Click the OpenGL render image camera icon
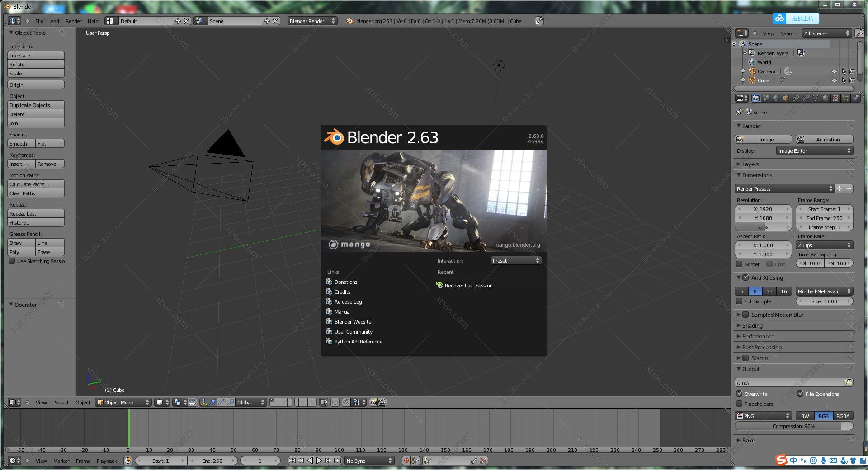The image size is (868, 470). (373, 402)
